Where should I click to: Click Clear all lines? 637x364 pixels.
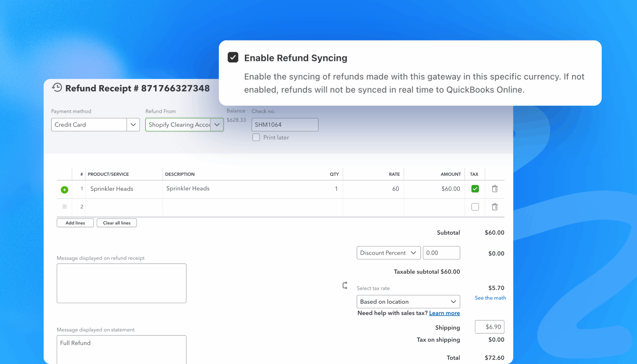116,223
